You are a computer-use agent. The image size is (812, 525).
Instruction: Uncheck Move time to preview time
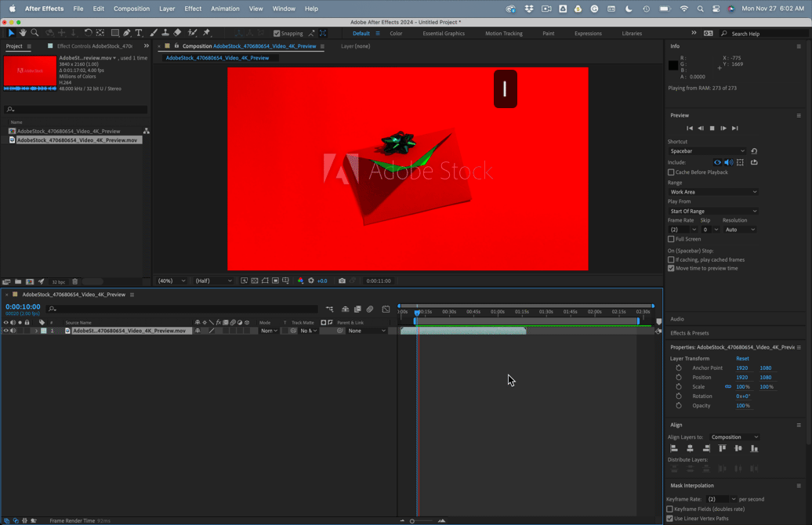[671, 268]
